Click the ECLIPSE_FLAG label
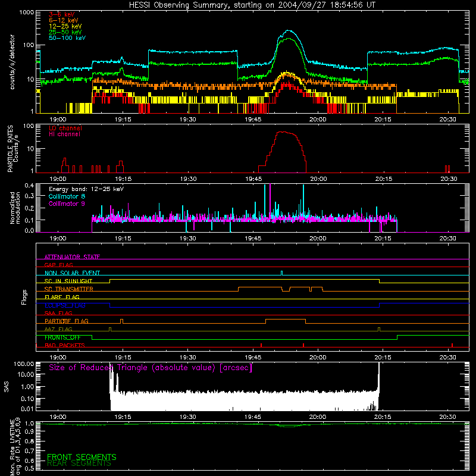The image size is (476, 476). click(65, 305)
